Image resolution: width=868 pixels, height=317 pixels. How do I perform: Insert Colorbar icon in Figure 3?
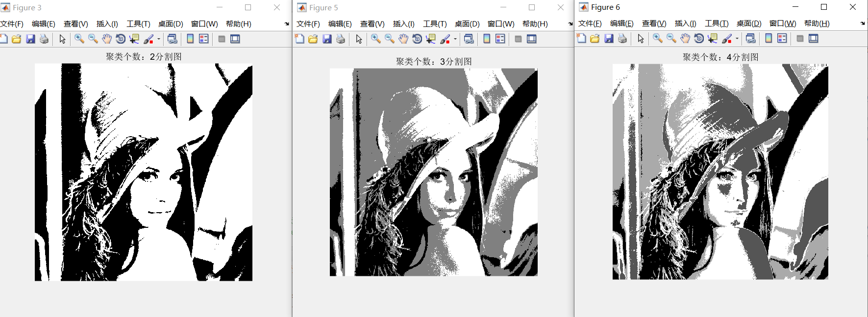point(190,39)
